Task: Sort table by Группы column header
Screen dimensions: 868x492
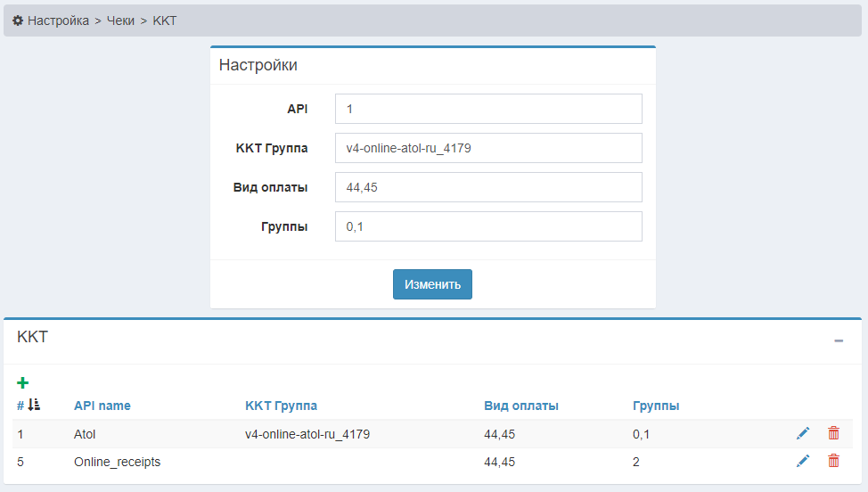Action: click(x=656, y=406)
